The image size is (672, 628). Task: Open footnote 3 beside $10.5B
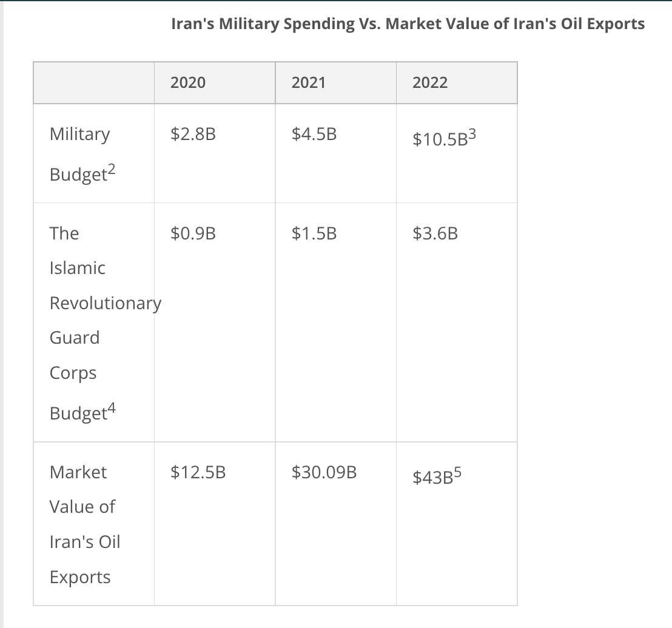[x=472, y=135]
